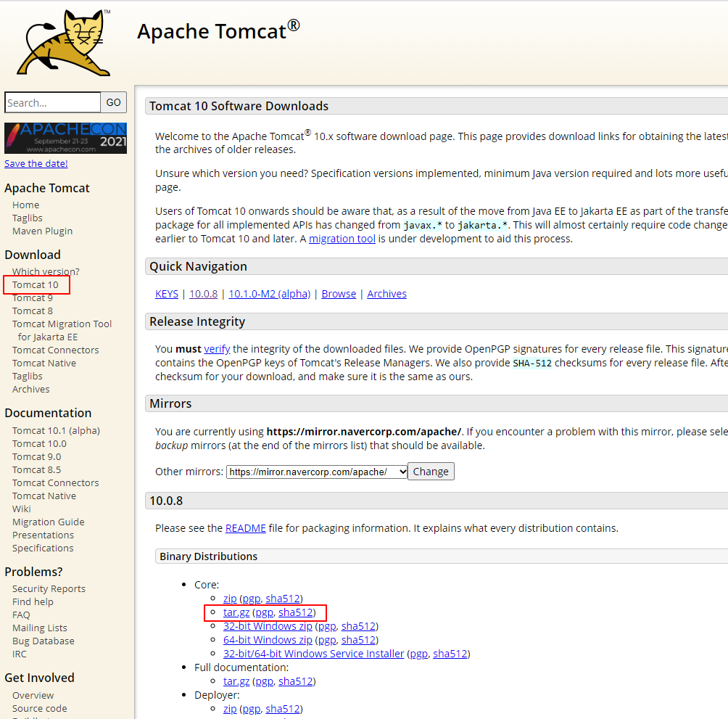Open the Save the date! link
Image resolution: width=728 pixels, height=719 pixels.
point(36,164)
